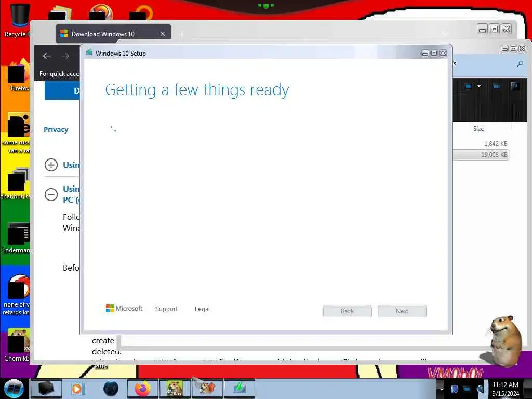
Task: Minimize the Windows 10 Setup window
Action: 425,54
